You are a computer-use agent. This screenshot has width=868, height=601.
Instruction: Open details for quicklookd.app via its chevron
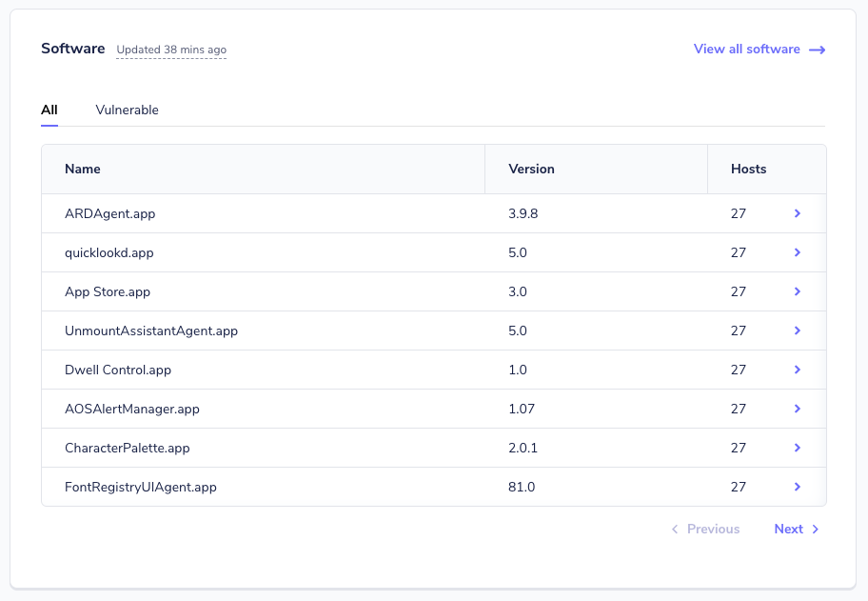(x=798, y=252)
